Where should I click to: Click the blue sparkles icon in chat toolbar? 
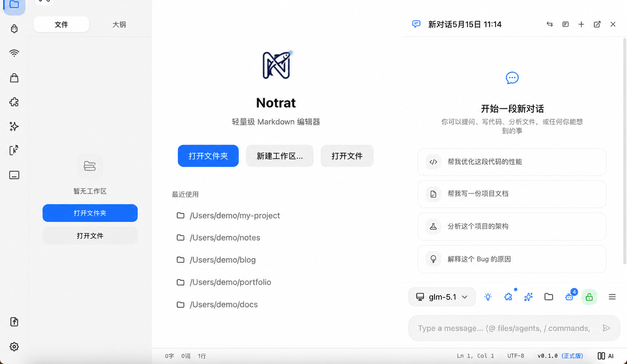point(528,297)
